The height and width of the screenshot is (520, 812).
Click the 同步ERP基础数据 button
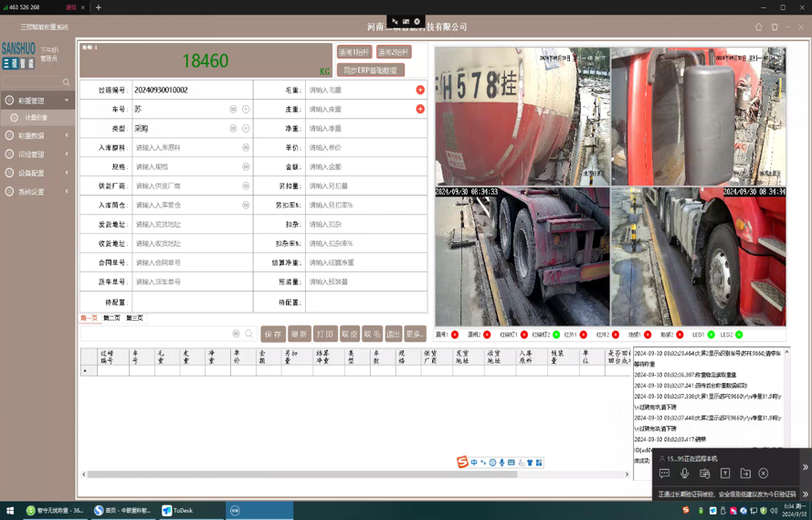[x=371, y=69]
